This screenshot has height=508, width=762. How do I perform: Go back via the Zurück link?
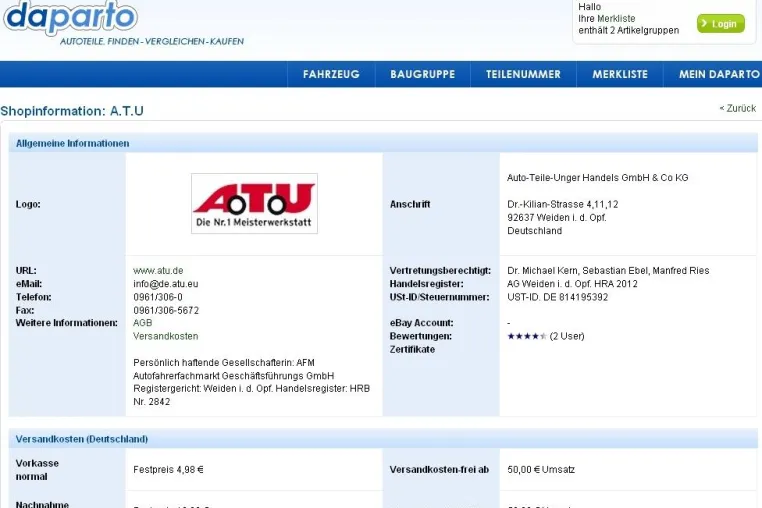point(738,108)
